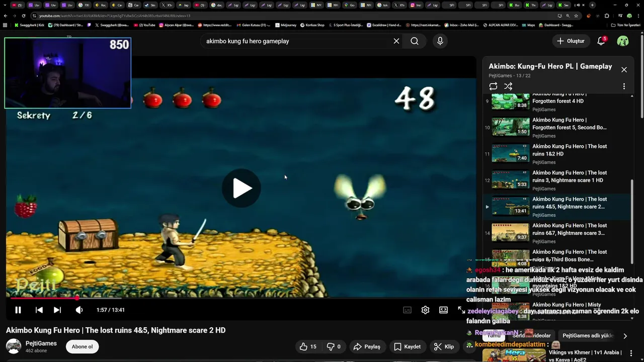Skip to the next video in playlist

coord(57,310)
